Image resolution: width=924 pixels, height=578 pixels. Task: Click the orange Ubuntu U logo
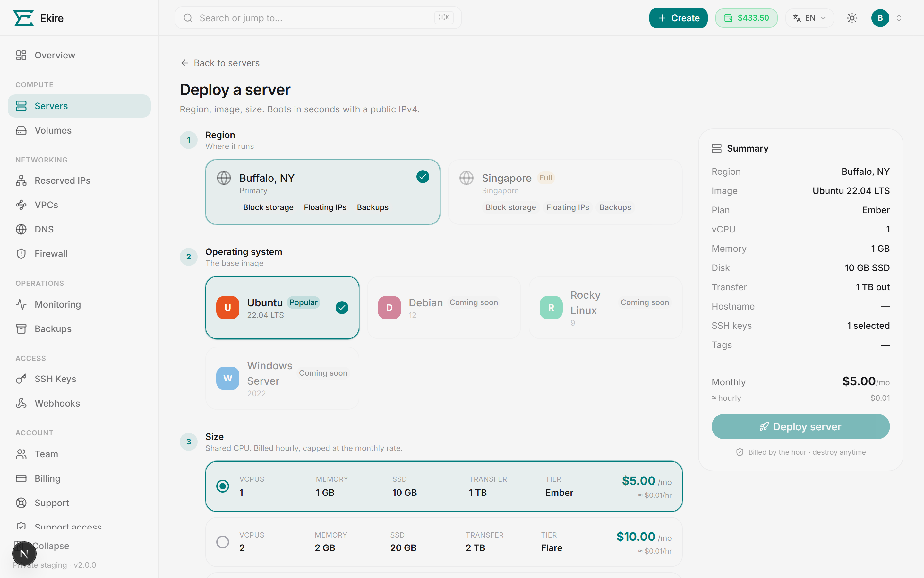[227, 308]
